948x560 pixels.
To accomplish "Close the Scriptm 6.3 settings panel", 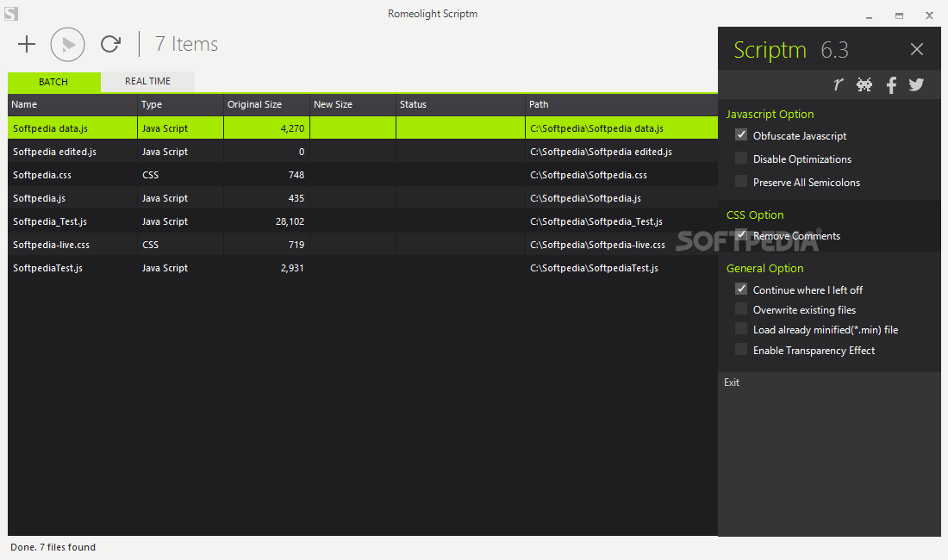I will tap(917, 49).
